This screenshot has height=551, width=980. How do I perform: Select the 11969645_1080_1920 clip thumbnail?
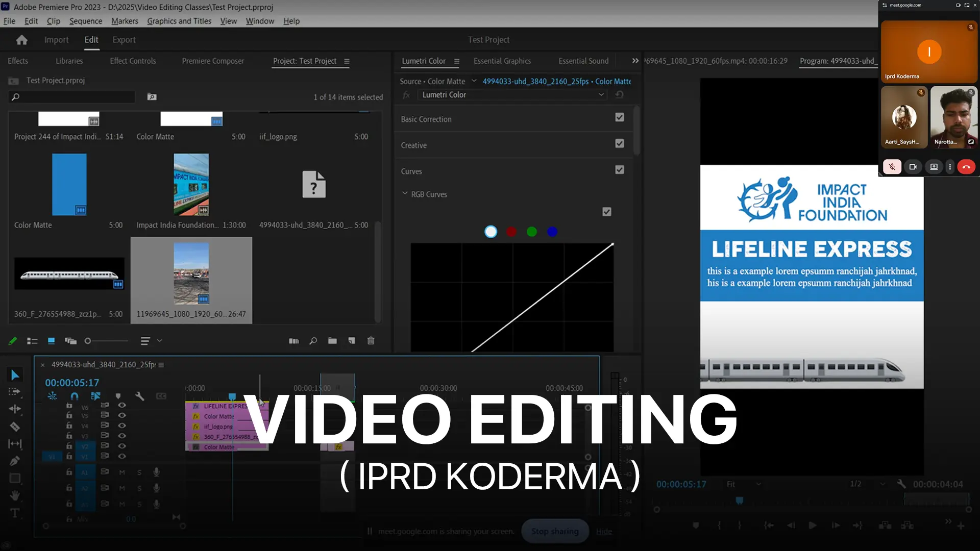(191, 273)
